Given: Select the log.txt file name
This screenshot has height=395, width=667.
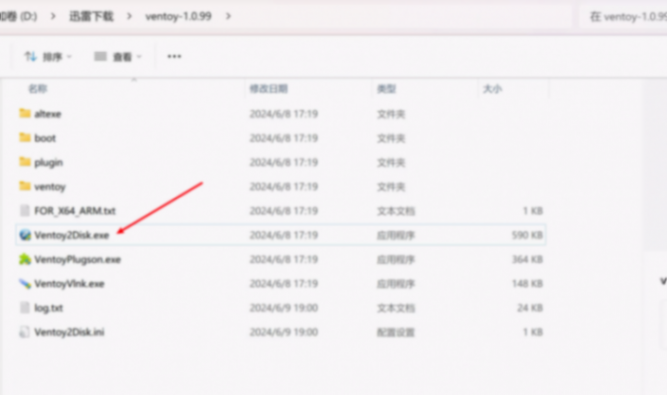Looking at the screenshot, I should coord(48,308).
